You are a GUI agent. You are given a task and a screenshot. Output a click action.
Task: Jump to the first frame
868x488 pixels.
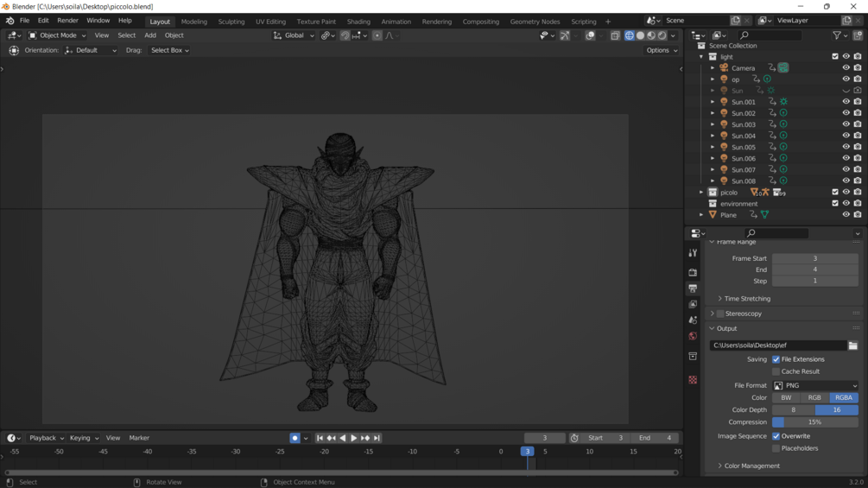click(320, 438)
